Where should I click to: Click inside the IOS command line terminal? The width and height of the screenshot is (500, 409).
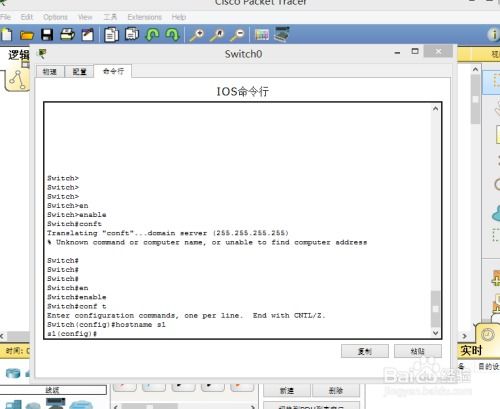[238, 221]
